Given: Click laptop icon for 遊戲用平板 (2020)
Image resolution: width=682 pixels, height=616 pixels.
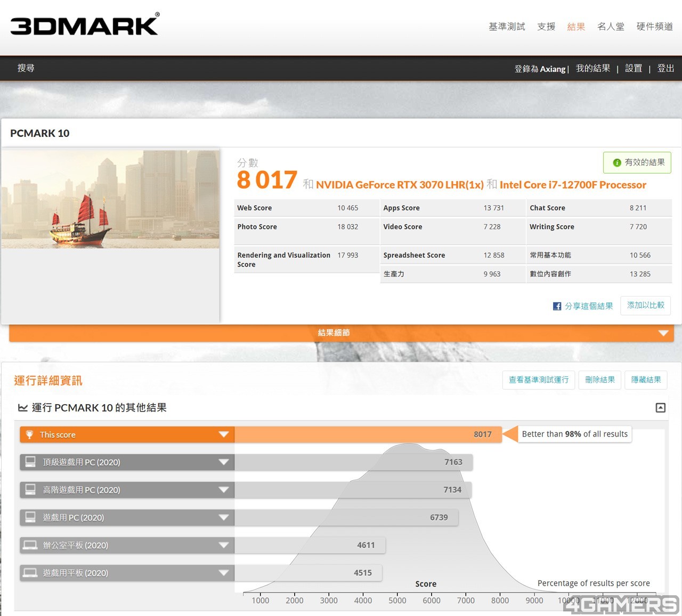Looking at the screenshot, I should tap(30, 572).
